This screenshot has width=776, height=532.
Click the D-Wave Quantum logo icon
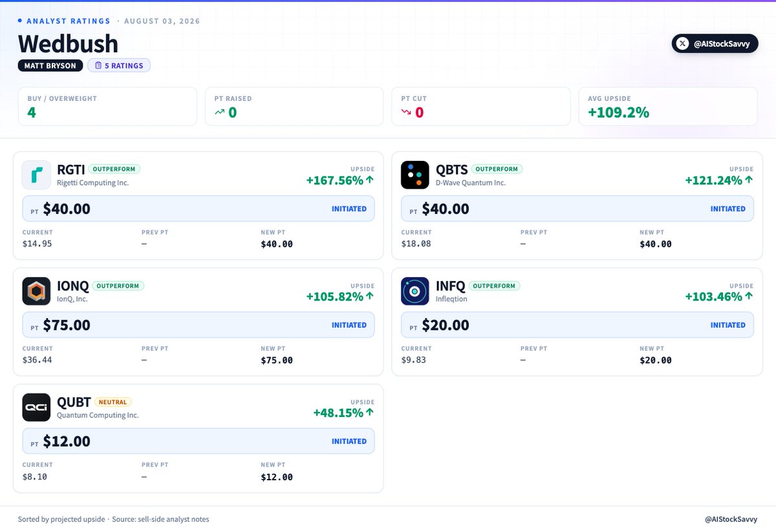click(x=415, y=175)
